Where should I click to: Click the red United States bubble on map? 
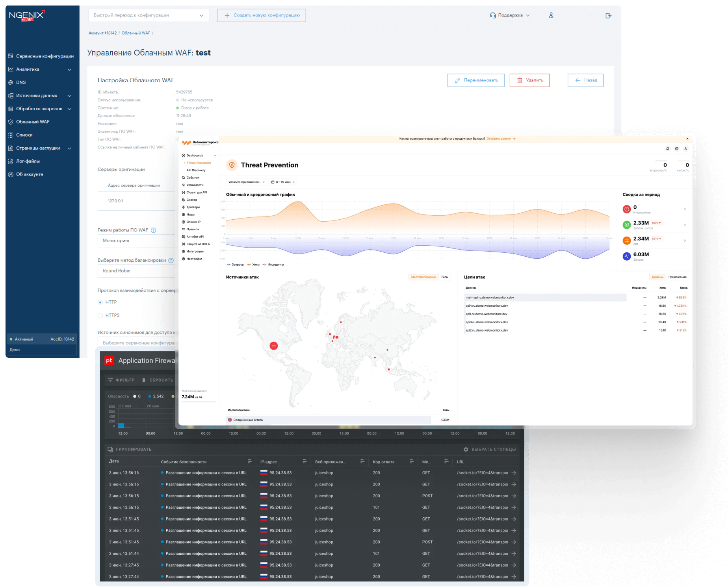(x=274, y=346)
